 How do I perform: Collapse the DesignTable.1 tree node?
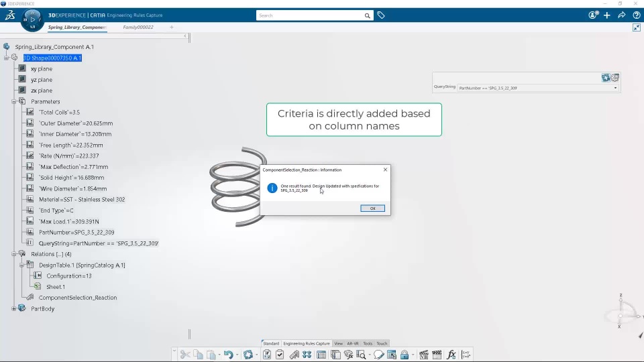(21, 265)
